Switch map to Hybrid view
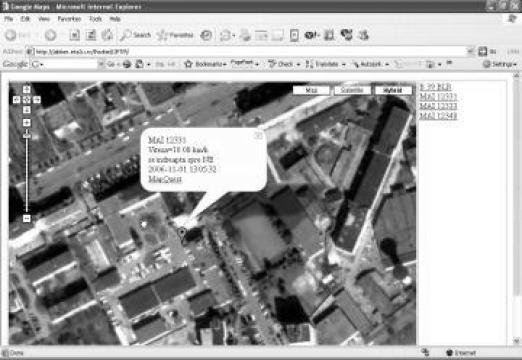 (x=393, y=90)
